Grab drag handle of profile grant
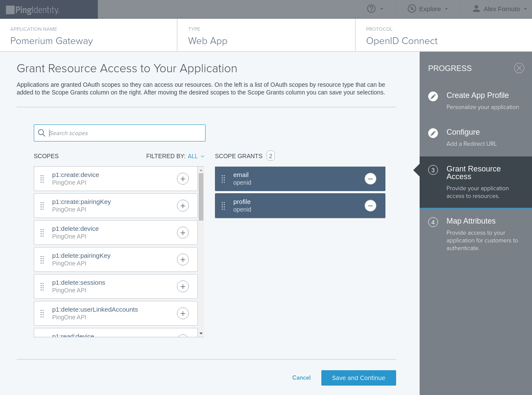This screenshot has height=395, width=532. (223, 206)
